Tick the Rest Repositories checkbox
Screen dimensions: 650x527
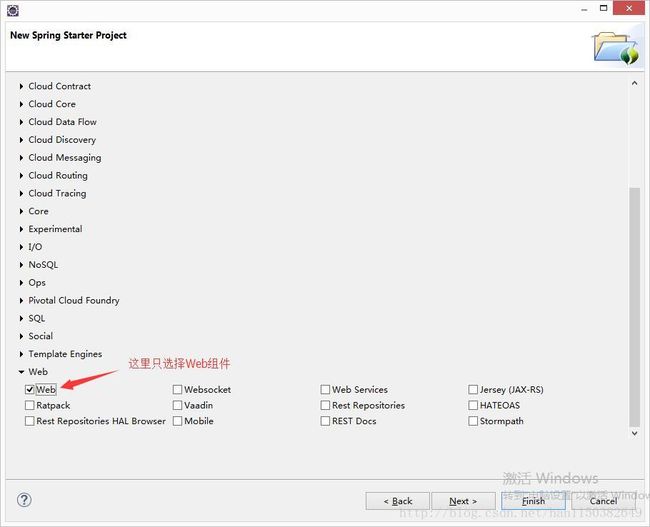tap(325, 405)
